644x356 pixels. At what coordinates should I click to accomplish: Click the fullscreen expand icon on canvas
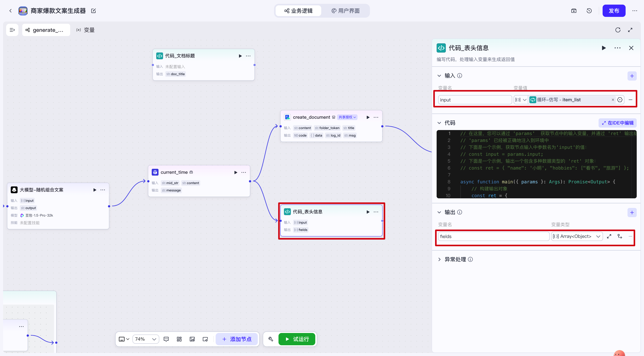pos(630,30)
